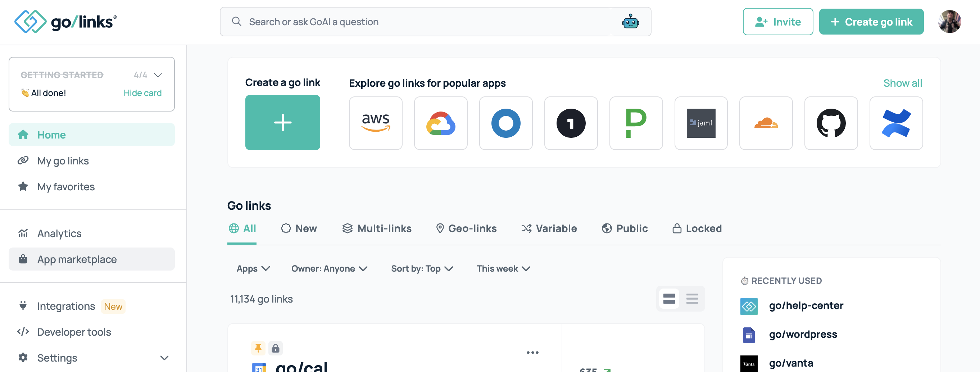Open Analytics in sidebar
This screenshot has height=372, width=980.
pos(92,233)
